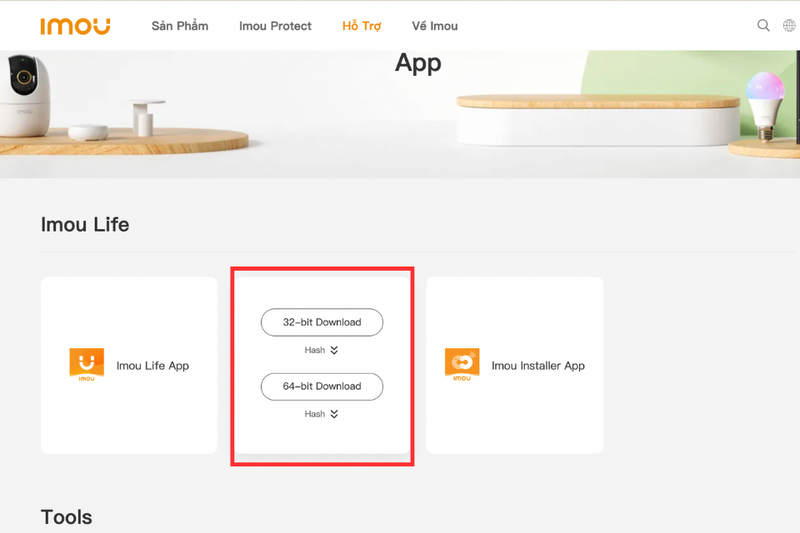The image size is (800, 533).
Task: Select the Imou Life App label
Action: point(153,366)
